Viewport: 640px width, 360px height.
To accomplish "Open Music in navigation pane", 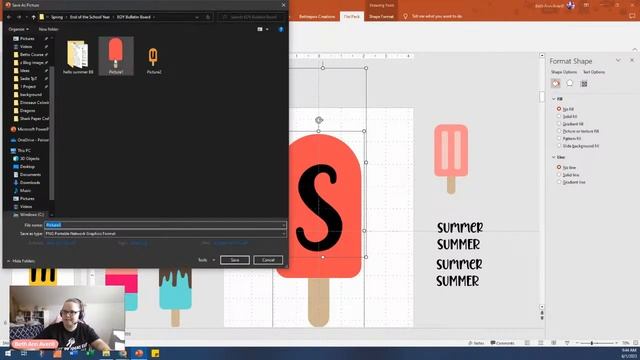I will point(22,191).
